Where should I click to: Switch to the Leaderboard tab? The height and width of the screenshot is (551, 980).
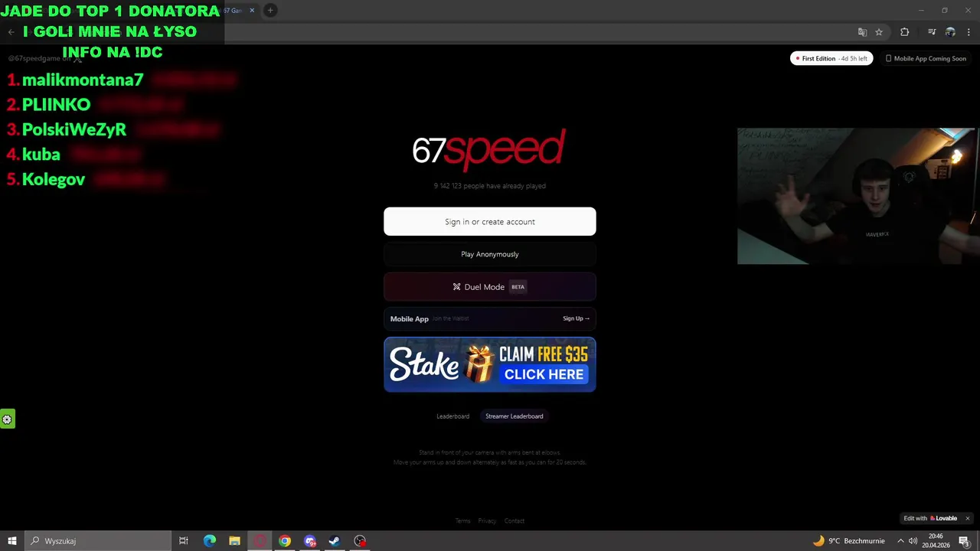click(x=452, y=416)
